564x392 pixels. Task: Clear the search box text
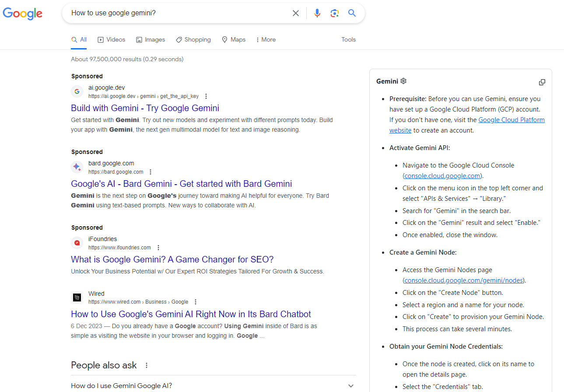pos(296,13)
